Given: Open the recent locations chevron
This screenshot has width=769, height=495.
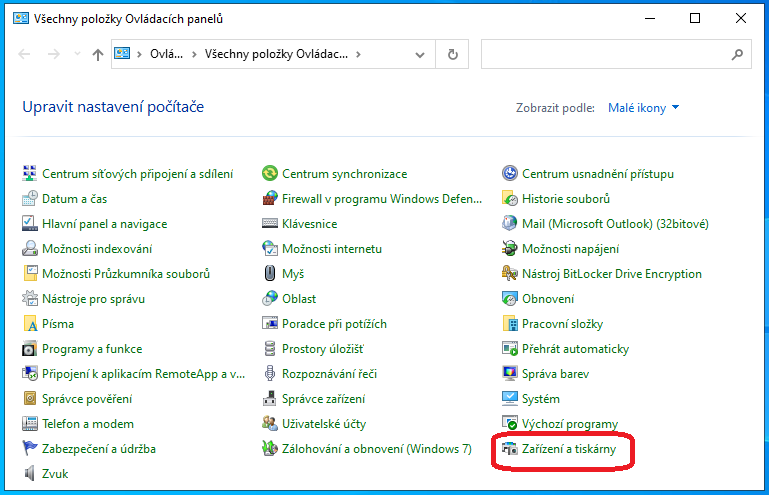Looking at the screenshot, I should click(77, 53).
